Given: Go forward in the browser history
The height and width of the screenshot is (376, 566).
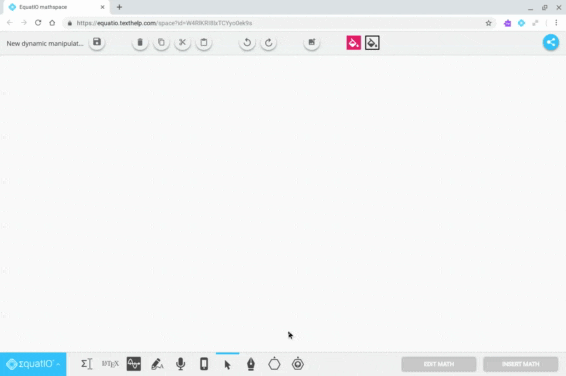Looking at the screenshot, I should [x=24, y=23].
